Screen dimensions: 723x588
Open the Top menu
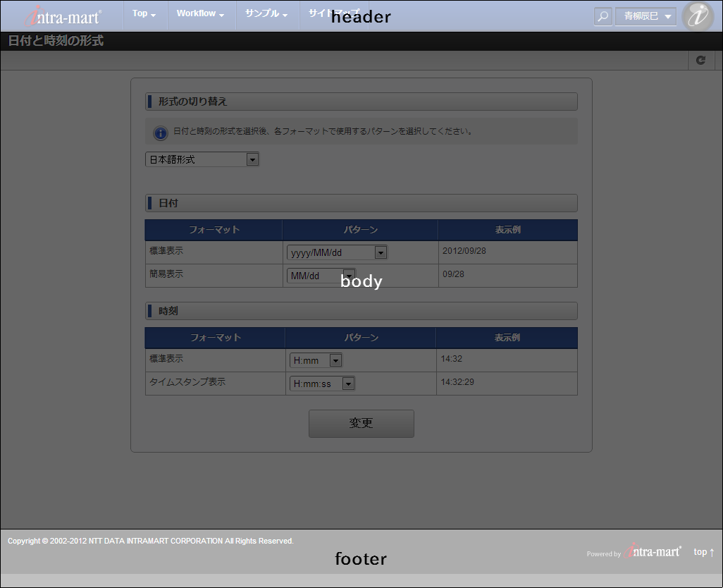[144, 13]
